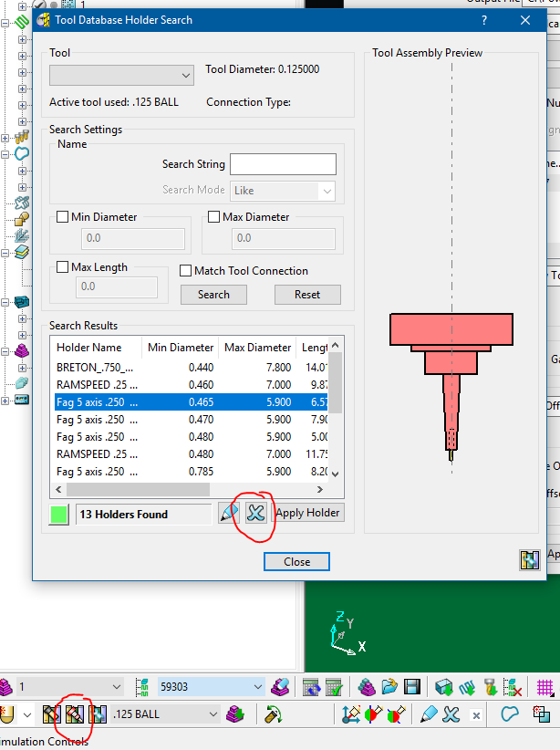Enable the Max Length checkbox
Viewport: 560px width, 750px height.
coord(62,267)
